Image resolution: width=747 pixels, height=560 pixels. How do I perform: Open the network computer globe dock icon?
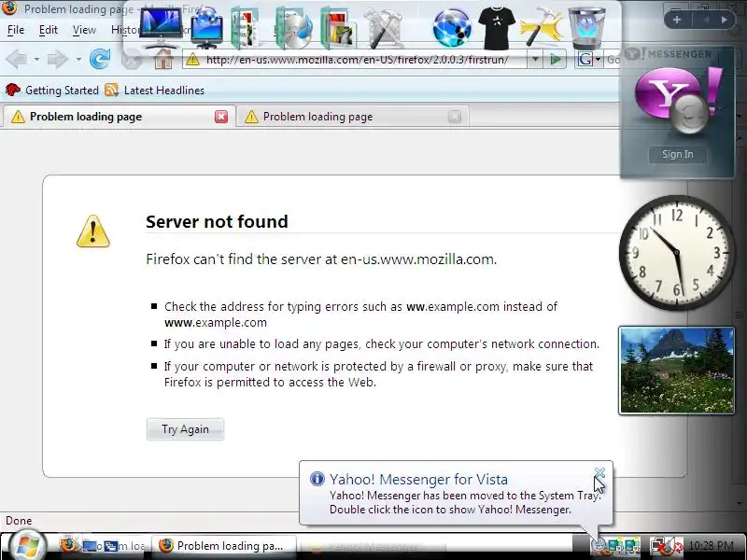206,28
